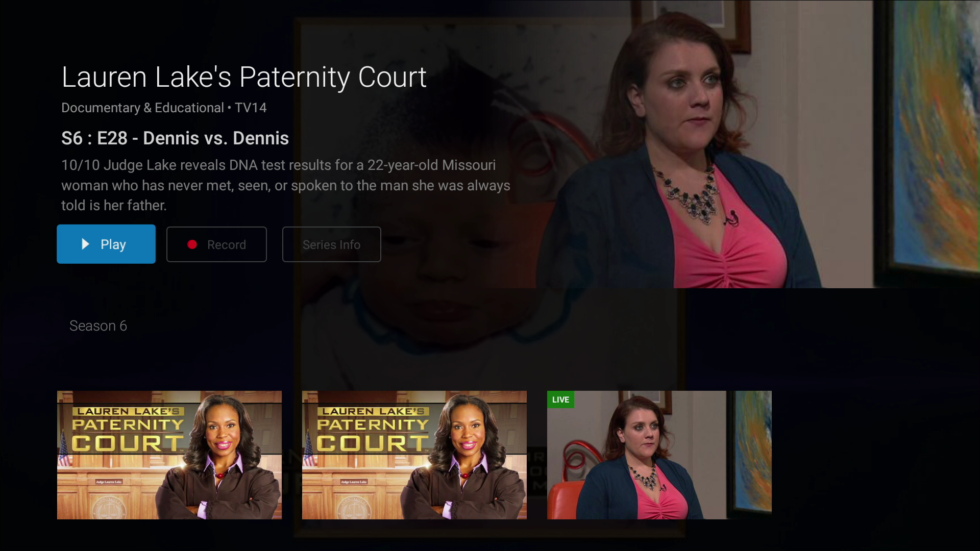Click the Paternity Court logo in first thumbnail
Screen dimensions: 980x551
click(128, 429)
